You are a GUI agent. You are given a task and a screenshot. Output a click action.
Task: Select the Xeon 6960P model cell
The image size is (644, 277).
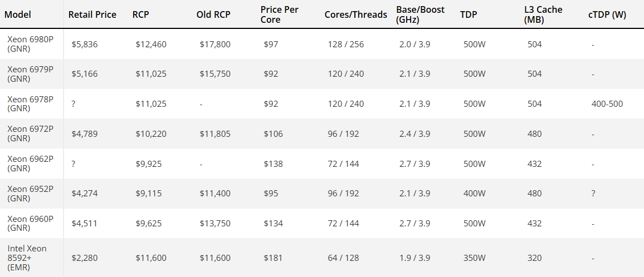tap(30, 224)
